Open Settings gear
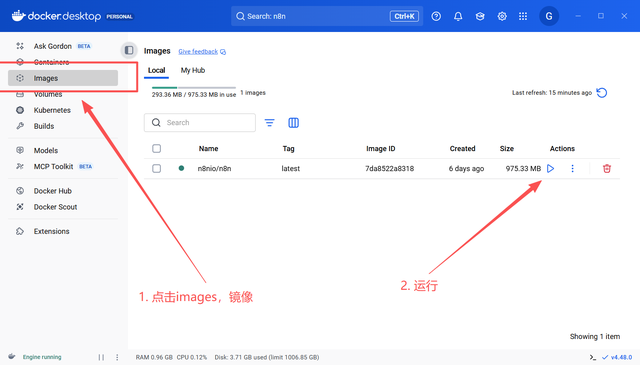 coord(502,16)
